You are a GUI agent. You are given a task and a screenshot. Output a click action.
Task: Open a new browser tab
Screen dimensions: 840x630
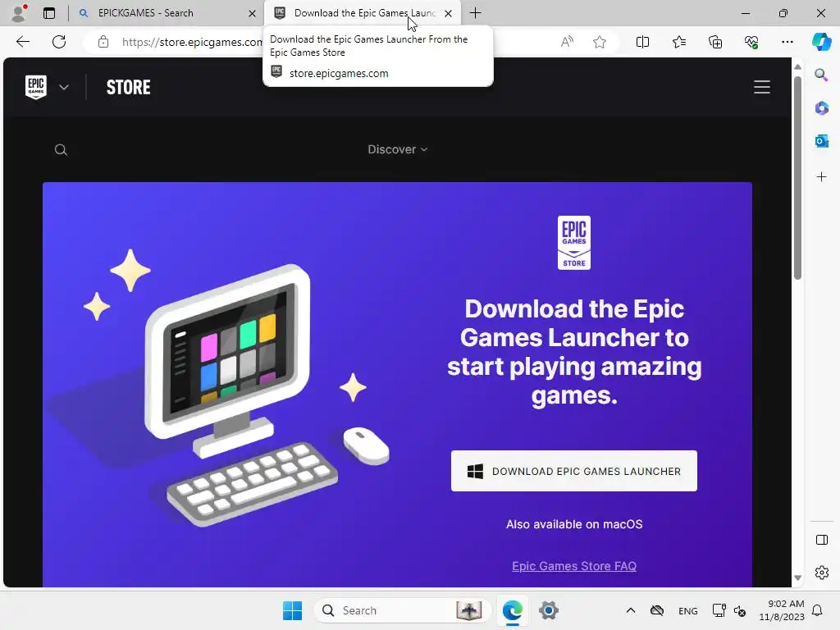coord(475,13)
